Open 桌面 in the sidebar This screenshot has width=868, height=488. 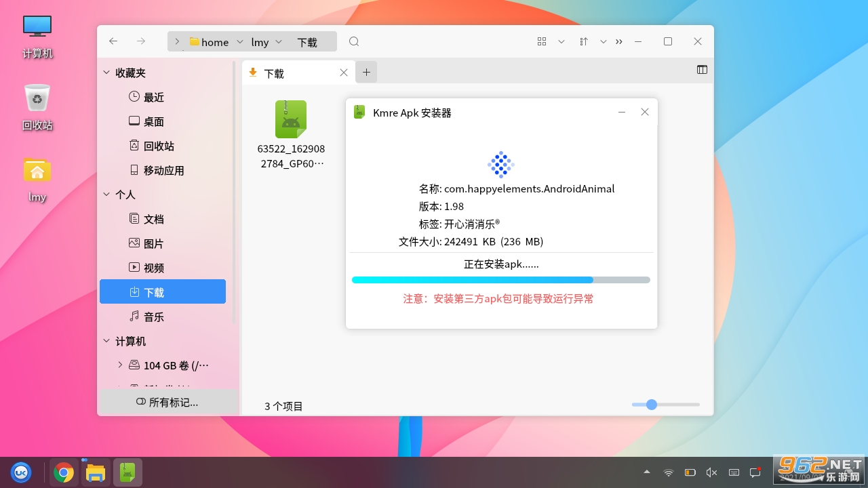[x=163, y=121]
